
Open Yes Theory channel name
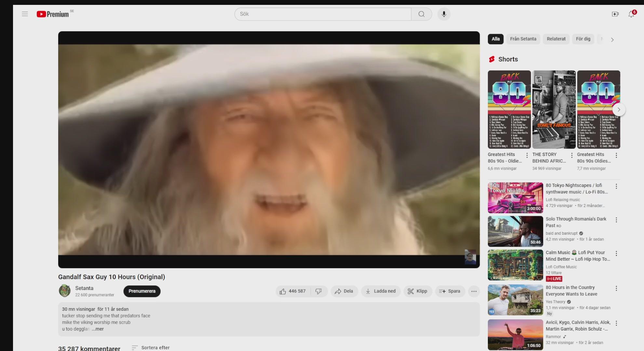click(556, 302)
